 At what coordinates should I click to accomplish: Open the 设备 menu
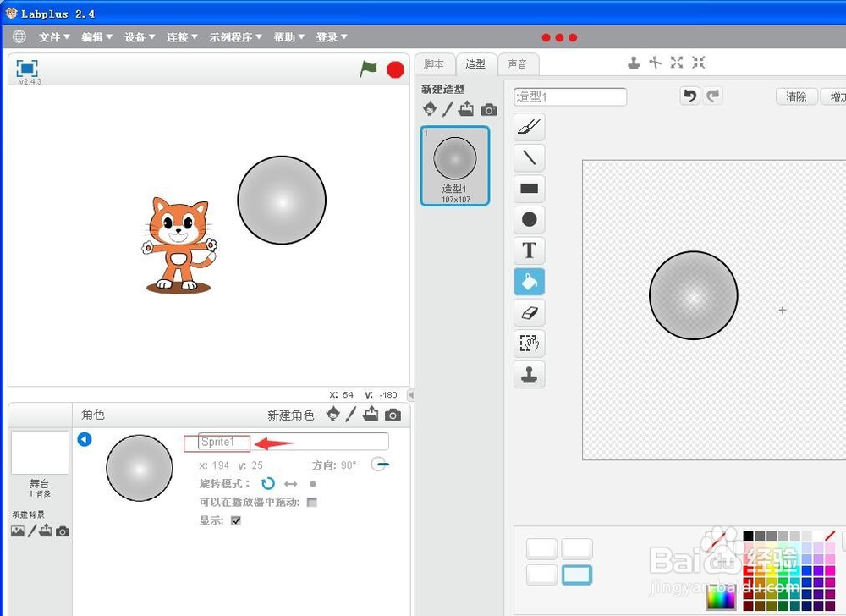[x=140, y=36]
